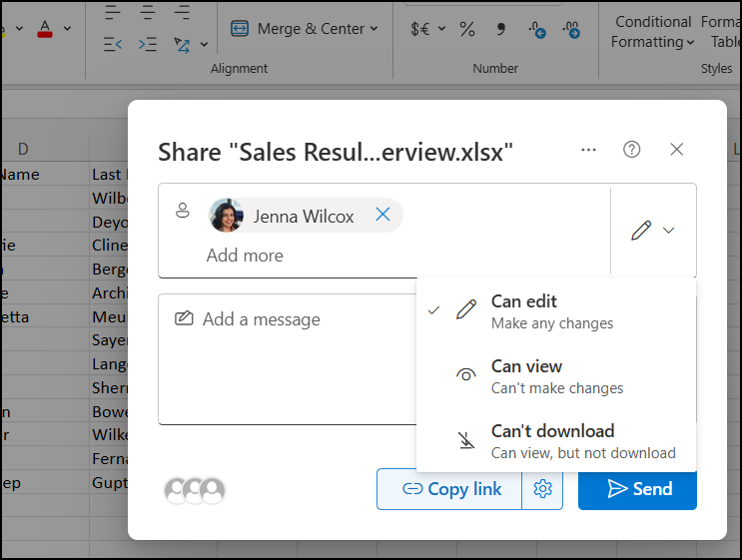Click the text orientation icon

(x=182, y=45)
